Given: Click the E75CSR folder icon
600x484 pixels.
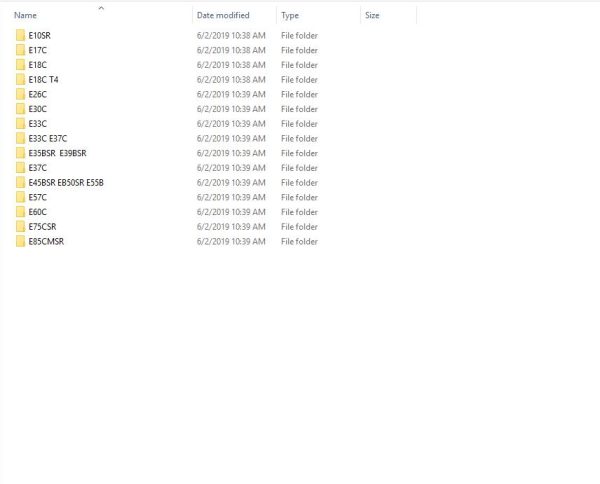Looking at the screenshot, I should click(21, 227).
